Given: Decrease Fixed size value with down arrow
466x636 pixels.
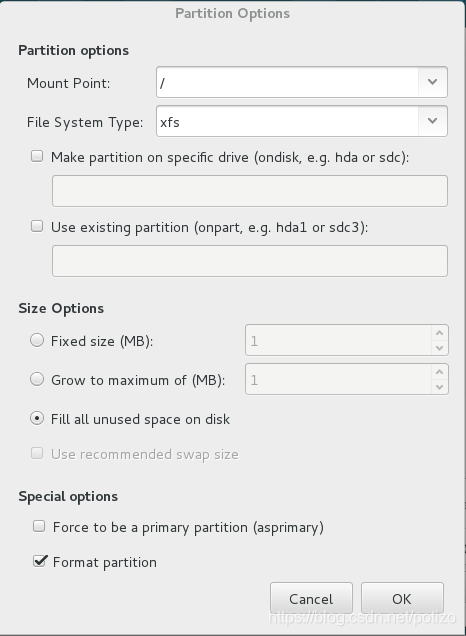Looking at the screenshot, I should pyautogui.click(x=439, y=348).
